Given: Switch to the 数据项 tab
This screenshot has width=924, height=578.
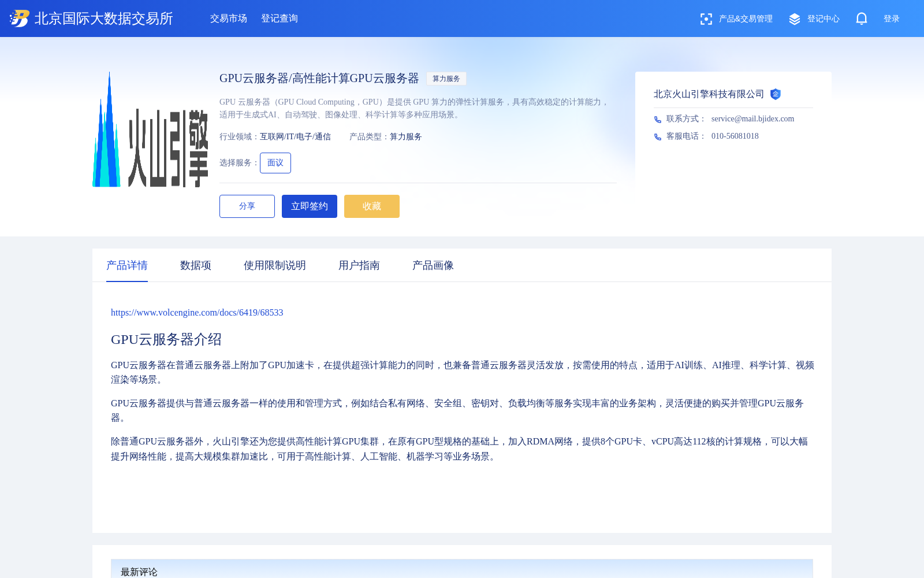Looking at the screenshot, I should 196,265.
